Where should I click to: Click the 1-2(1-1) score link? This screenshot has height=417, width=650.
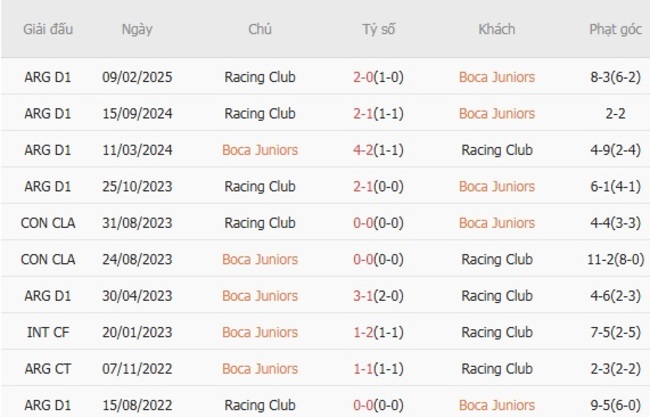379,332
